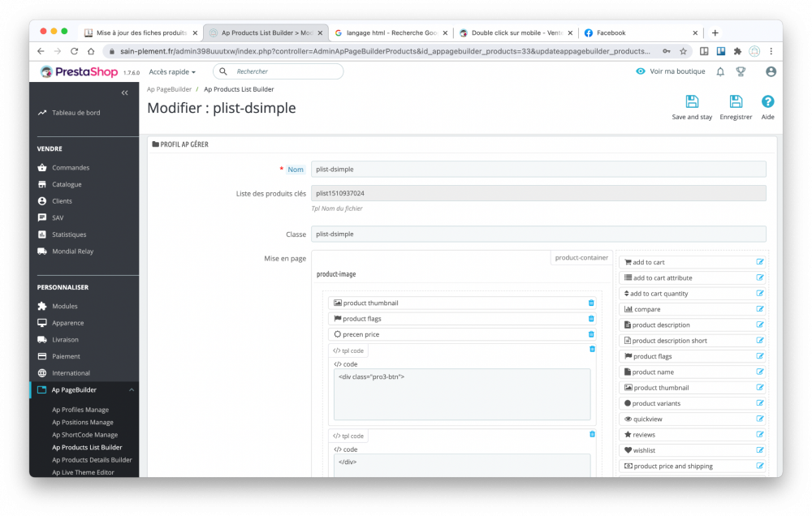Go to Ap Positions Manage
812x516 pixels.
[x=82, y=423]
